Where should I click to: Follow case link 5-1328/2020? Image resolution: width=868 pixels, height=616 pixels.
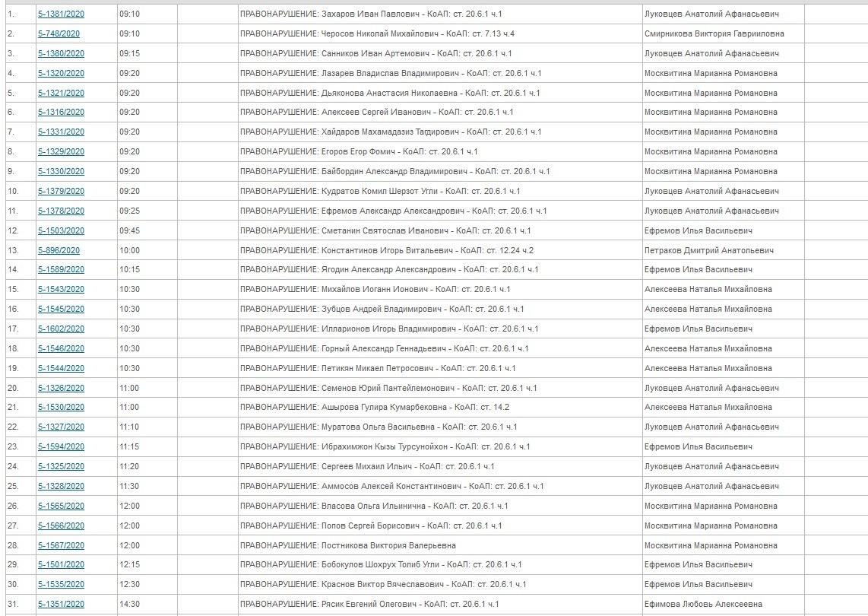[x=61, y=486]
